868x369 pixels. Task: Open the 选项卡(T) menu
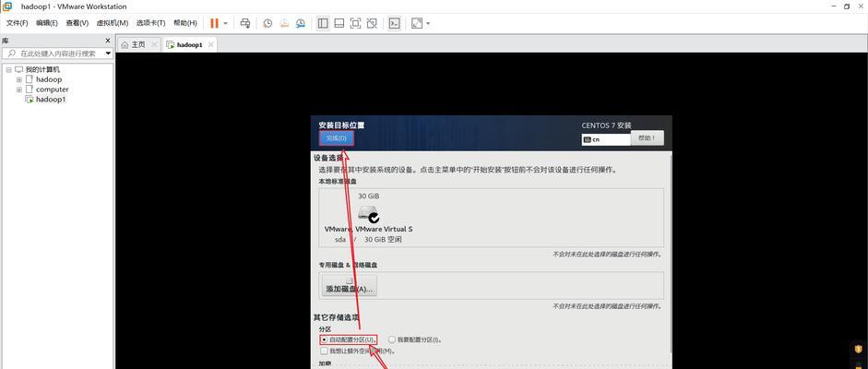pyautogui.click(x=150, y=23)
